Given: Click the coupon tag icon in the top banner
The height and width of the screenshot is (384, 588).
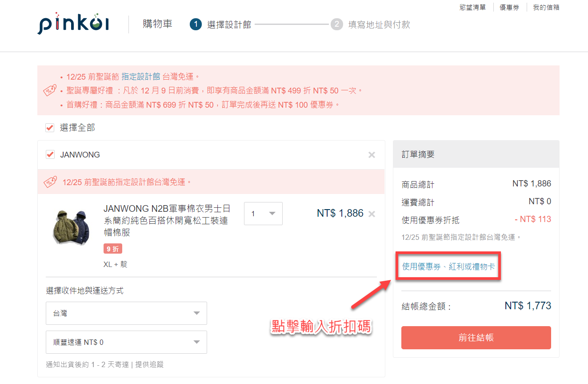Looking at the screenshot, I should point(50,90).
